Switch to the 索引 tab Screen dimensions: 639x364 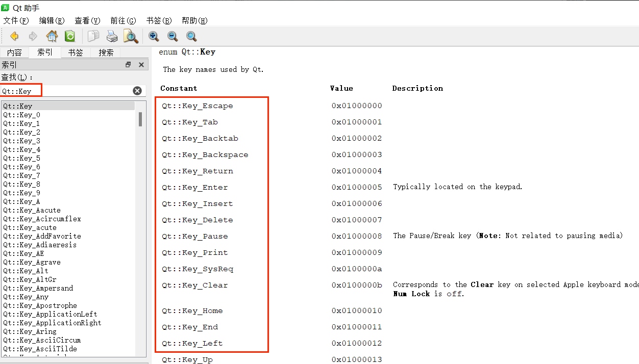click(x=45, y=53)
